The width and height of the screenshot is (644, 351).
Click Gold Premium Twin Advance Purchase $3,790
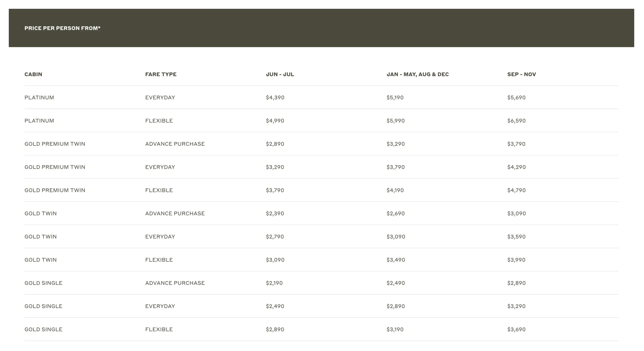[516, 144]
